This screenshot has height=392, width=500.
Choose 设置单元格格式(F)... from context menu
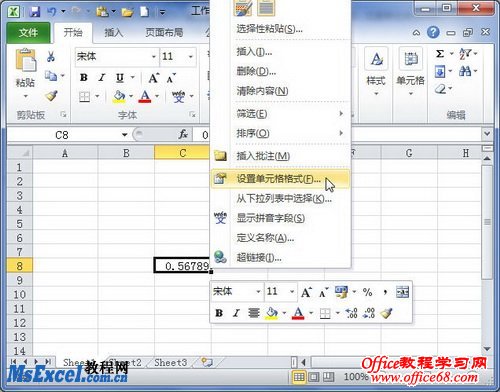click(x=279, y=179)
